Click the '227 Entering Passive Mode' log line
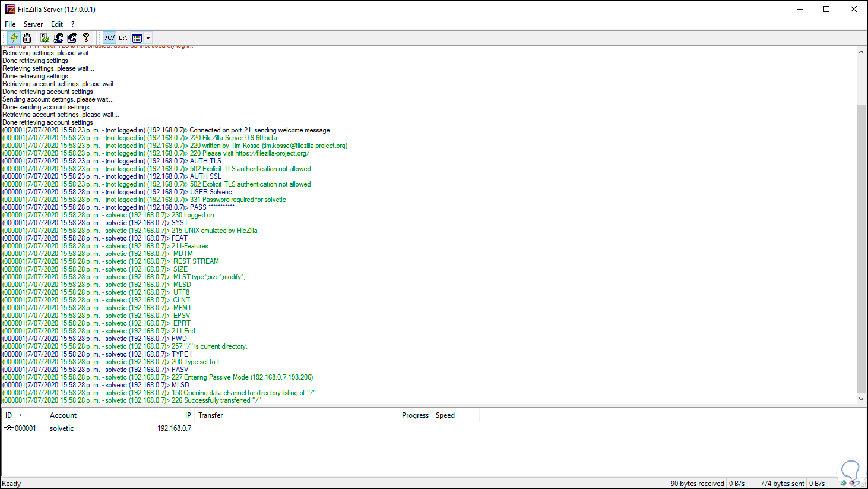This screenshot has height=489, width=868. 158,377
